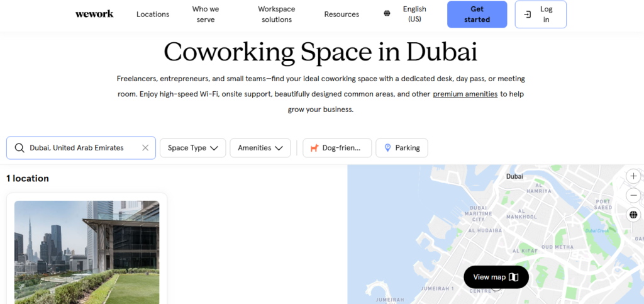Change language from English (US)
This screenshot has height=304, width=644.
tap(414, 14)
